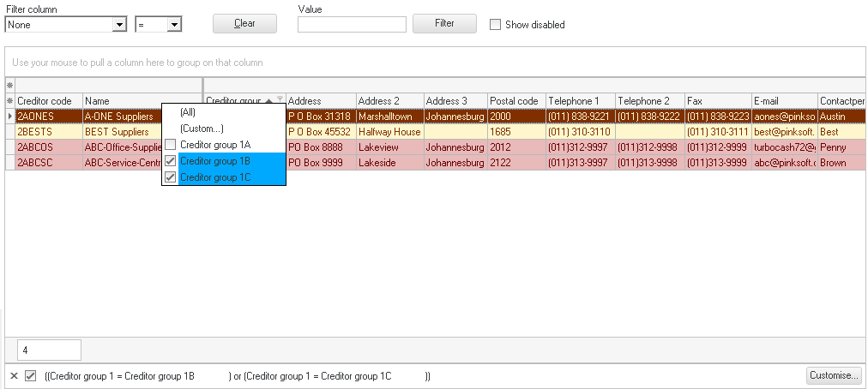Image resolution: width=868 pixels, height=389 pixels.
Task: Click the asterisk icon in the top grid band
Action: [x=10, y=86]
